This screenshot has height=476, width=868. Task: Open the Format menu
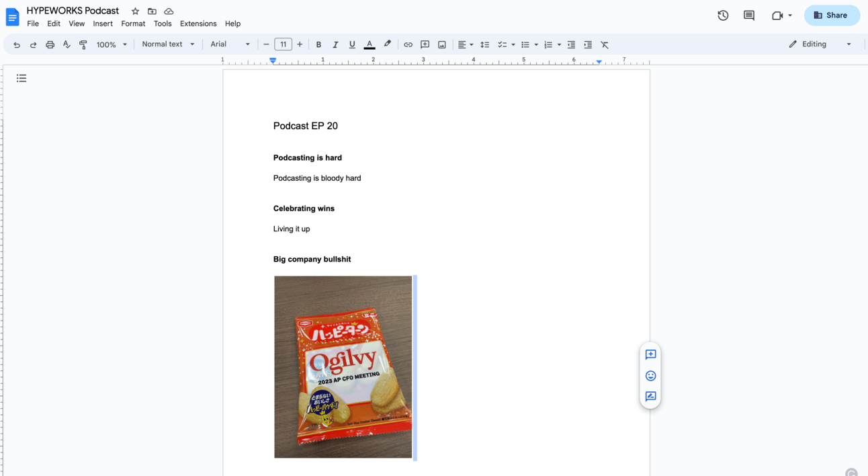tap(133, 24)
